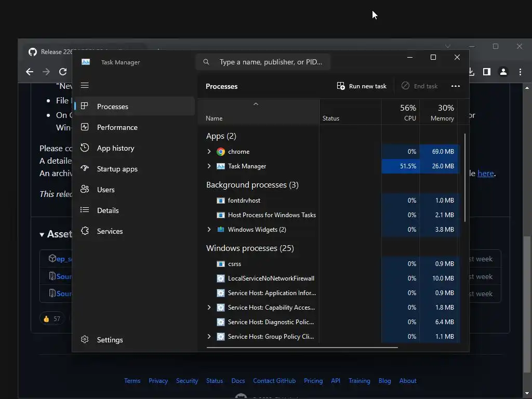Open the Privacy footer link
This screenshot has height=399, width=532.
[158, 381]
